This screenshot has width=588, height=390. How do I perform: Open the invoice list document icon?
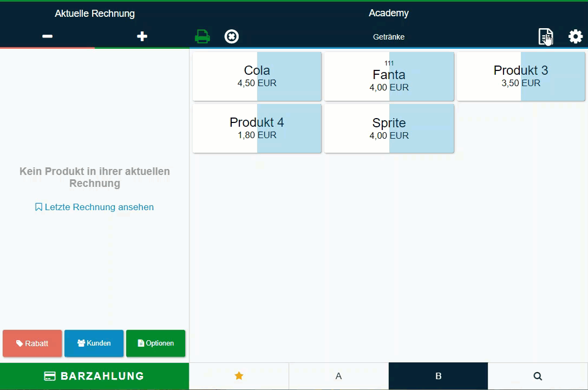coord(546,36)
